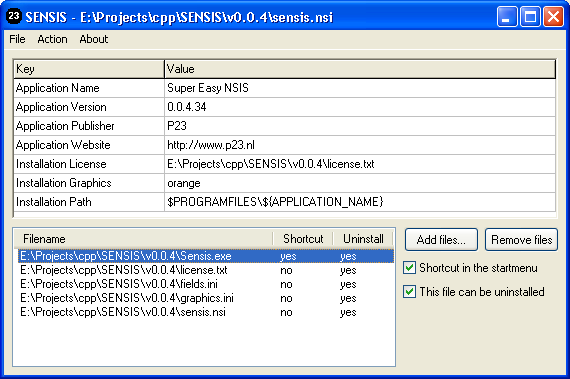Click the uninstall 'yes' for fields.ini
This screenshot has width=570, height=379.
tap(348, 285)
